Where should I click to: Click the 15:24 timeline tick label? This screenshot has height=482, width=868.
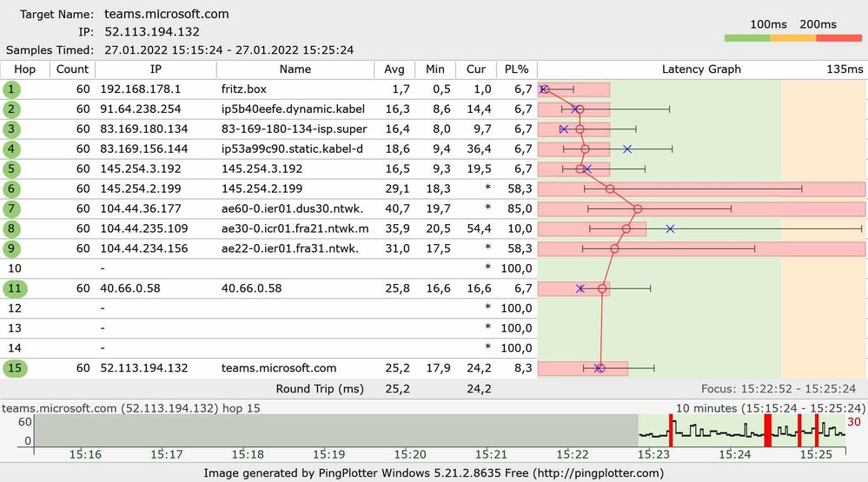pyautogui.click(x=734, y=454)
